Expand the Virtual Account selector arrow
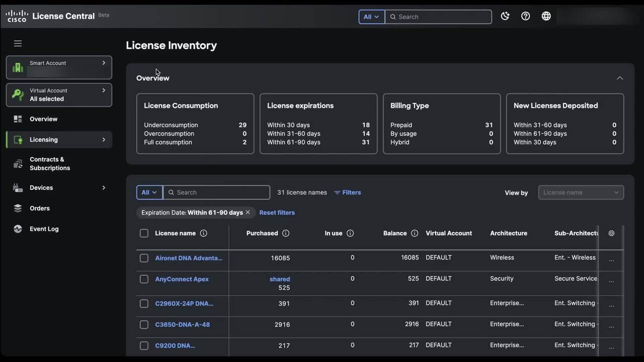 pyautogui.click(x=104, y=90)
